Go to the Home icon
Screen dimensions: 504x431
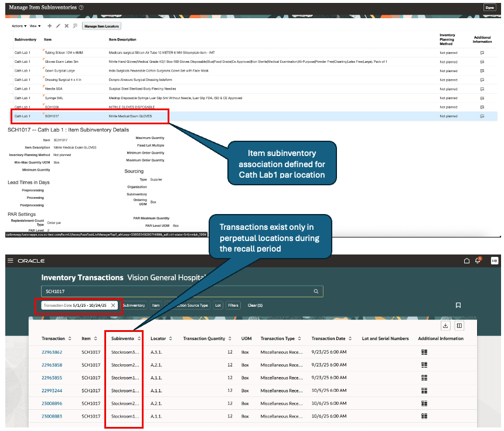466,260
